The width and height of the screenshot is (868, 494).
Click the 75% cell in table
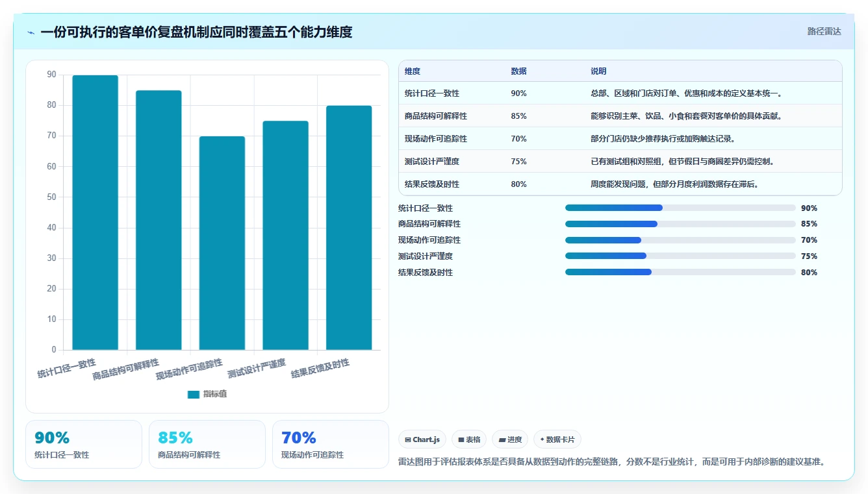[x=519, y=162]
